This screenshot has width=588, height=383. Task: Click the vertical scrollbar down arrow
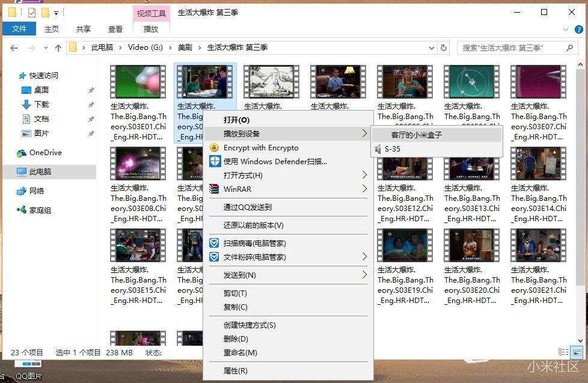tap(581, 340)
